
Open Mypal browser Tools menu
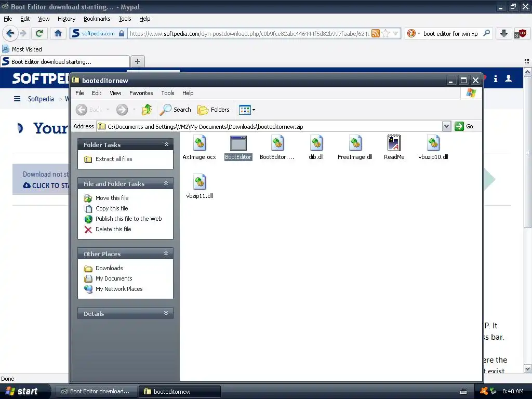coord(125,19)
